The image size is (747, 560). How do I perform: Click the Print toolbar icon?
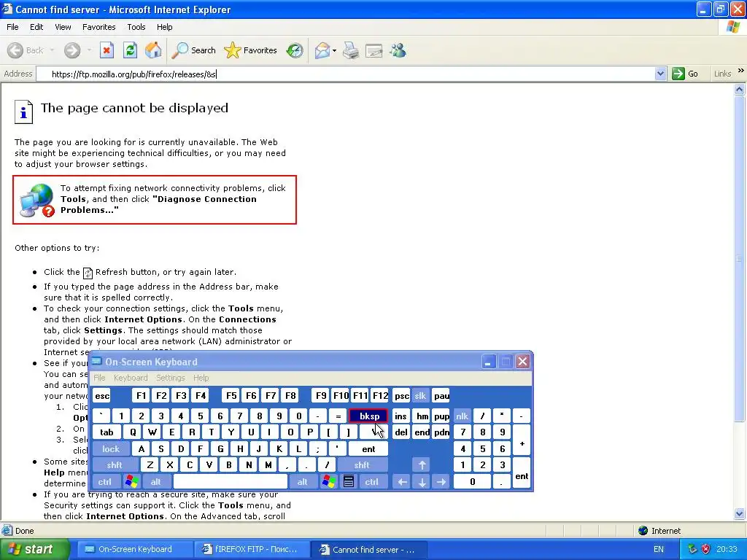pos(351,50)
